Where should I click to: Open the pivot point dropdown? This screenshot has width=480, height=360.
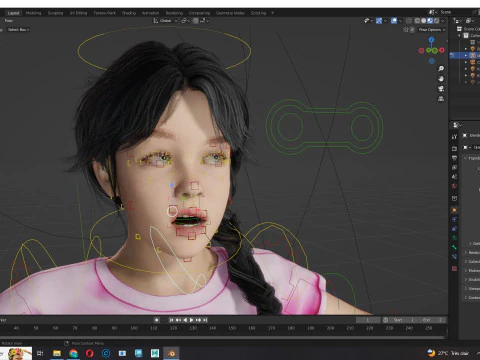[x=185, y=21]
